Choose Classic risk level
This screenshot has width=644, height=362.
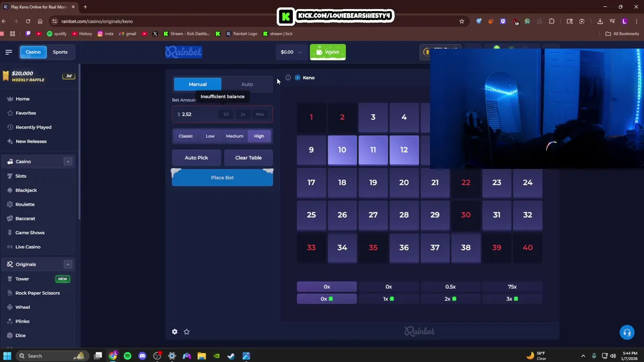click(186, 136)
